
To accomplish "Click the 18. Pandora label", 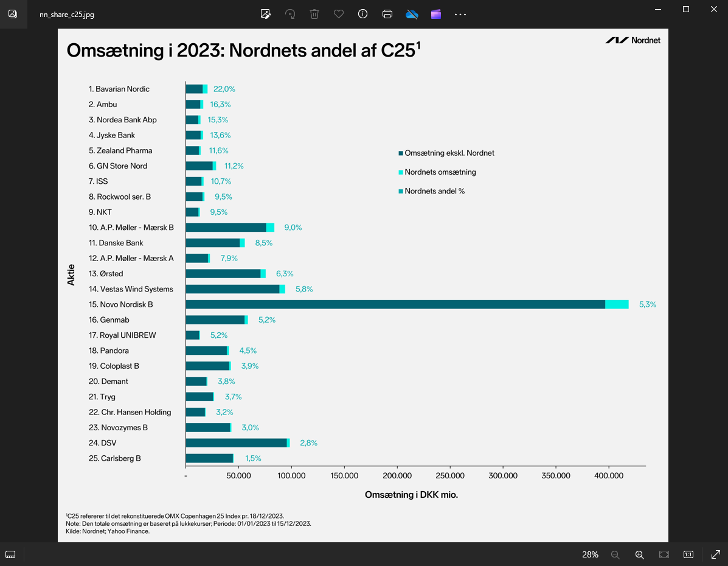I will click(108, 351).
